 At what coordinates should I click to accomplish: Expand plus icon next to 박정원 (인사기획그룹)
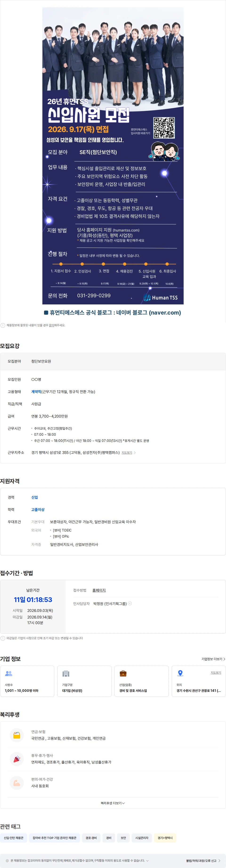130,603
